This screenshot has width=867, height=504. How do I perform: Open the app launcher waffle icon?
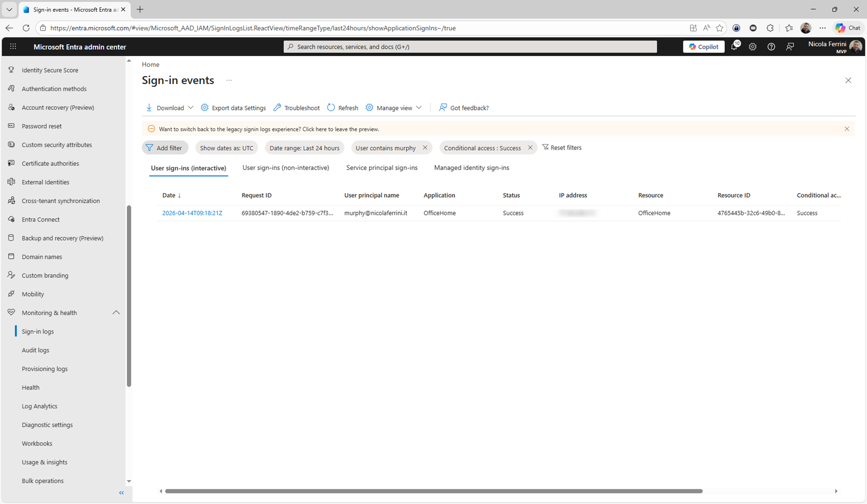pos(13,47)
